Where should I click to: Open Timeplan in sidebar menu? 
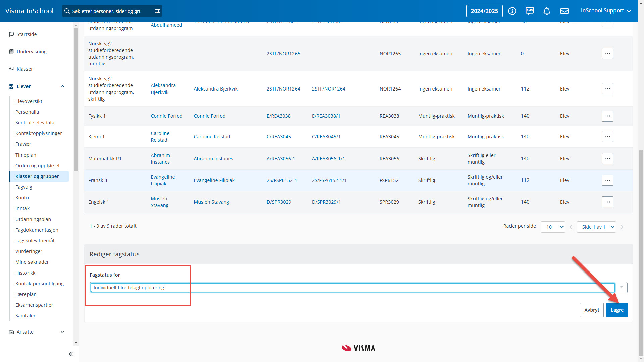pos(26,155)
